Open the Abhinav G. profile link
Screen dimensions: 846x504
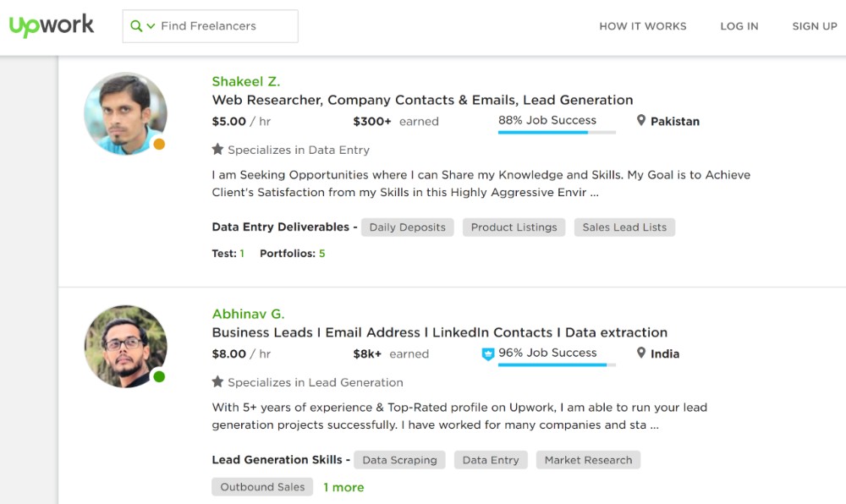pyautogui.click(x=248, y=314)
